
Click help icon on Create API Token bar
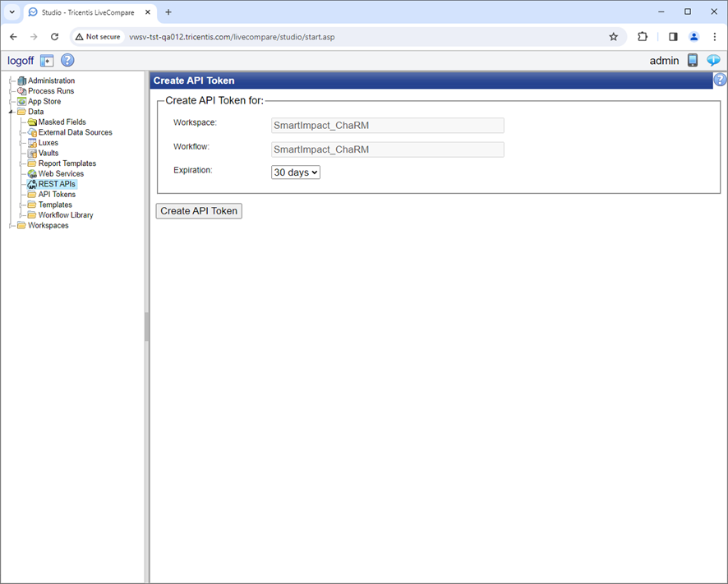pos(721,80)
